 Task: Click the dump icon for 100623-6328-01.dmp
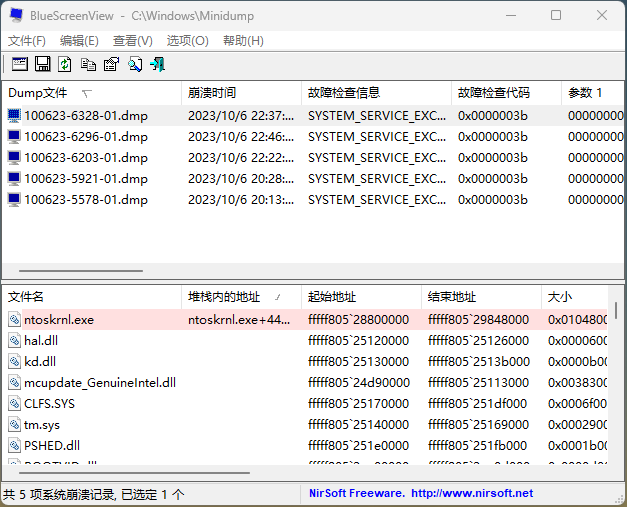tap(14, 116)
